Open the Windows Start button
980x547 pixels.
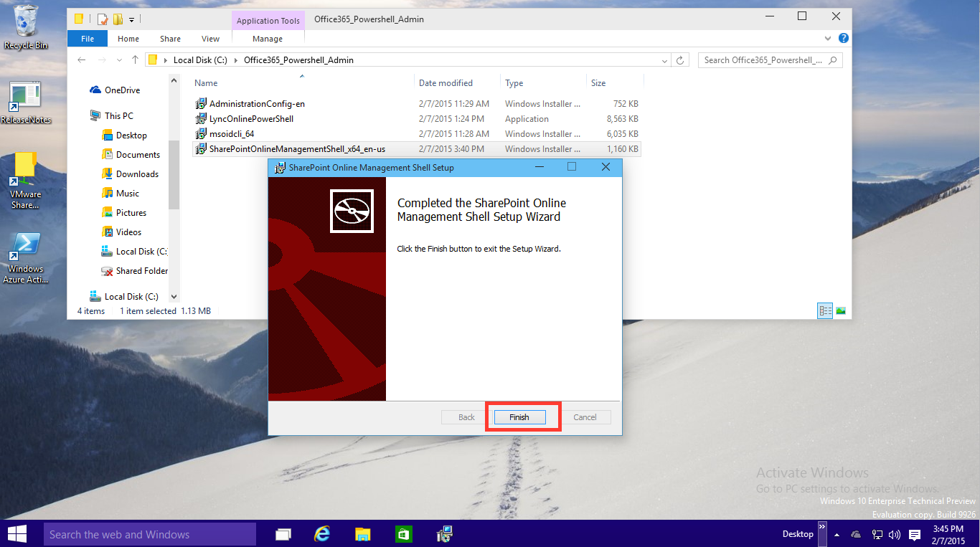click(17, 534)
